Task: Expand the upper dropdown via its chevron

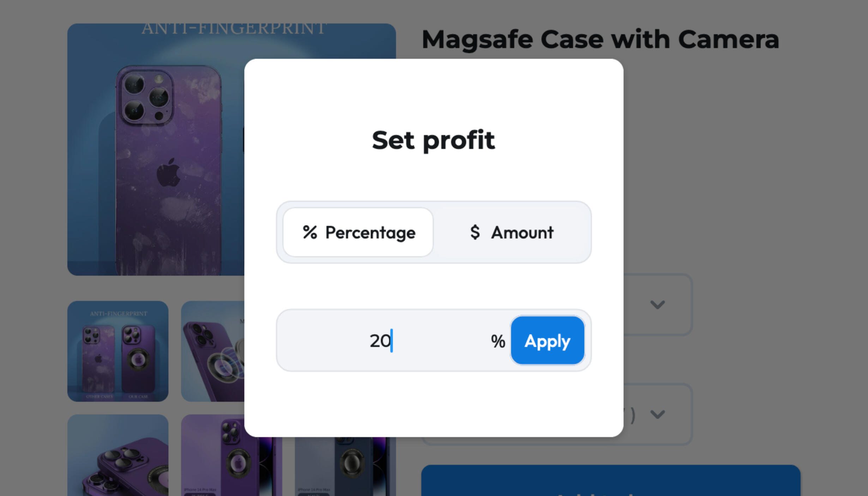Action: point(657,304)
